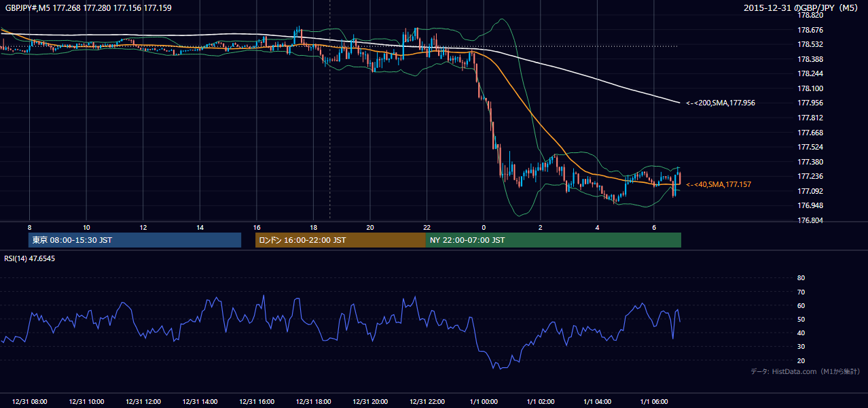Click price axis value 178.820
Screen dimensions: 868x408
click(810, 15)
